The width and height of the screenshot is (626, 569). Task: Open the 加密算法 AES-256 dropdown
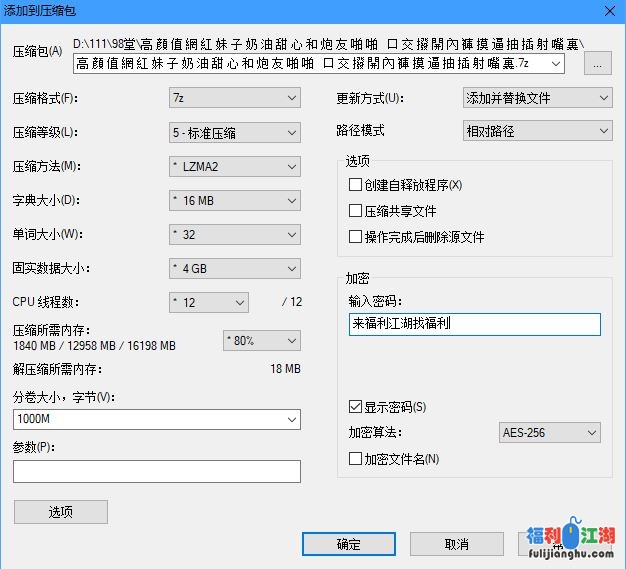click(549, 433)
